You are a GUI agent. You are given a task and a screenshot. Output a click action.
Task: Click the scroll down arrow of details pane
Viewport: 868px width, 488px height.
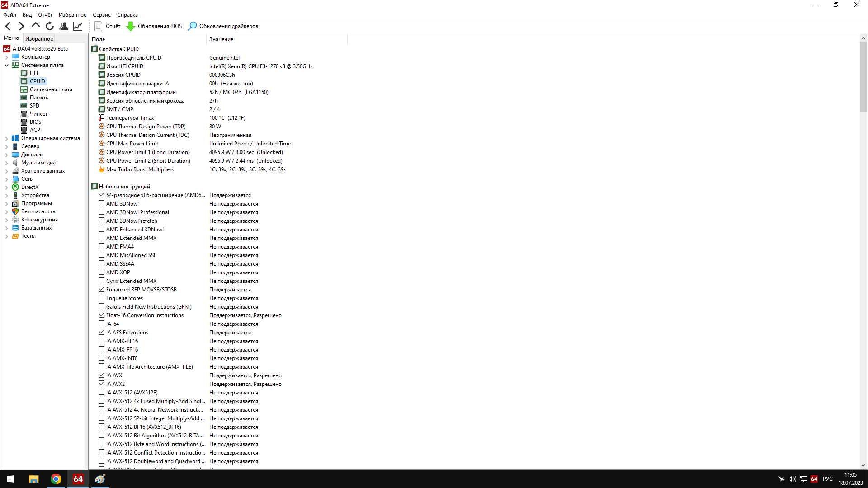863,465
